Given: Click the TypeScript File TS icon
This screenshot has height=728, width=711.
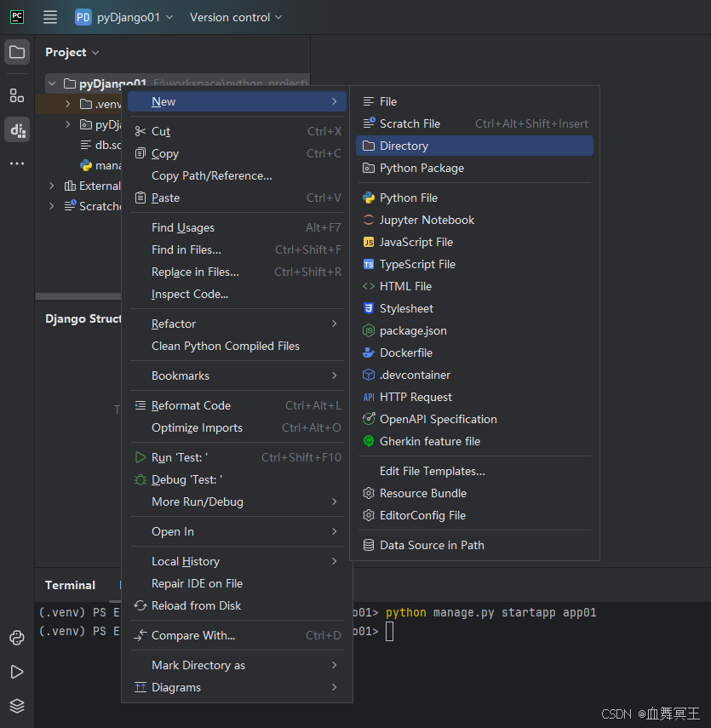Looking at the screenshot, I should click(369, 265).
